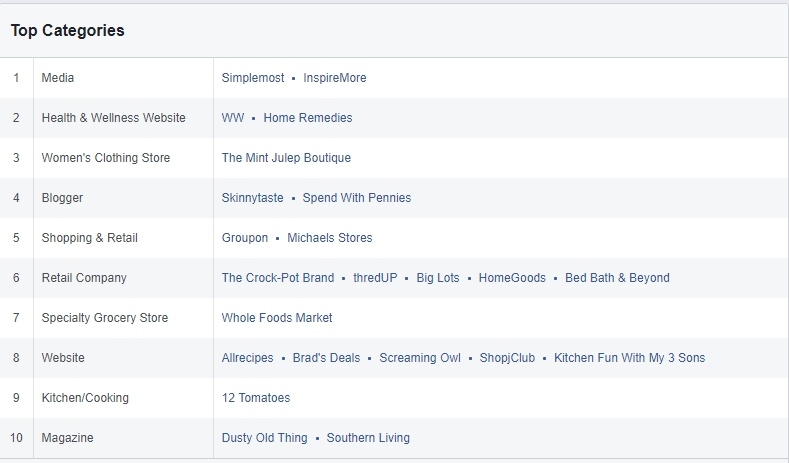Open Bed Bath & Beyond link
789x463 pixels.
(x=617, y=278)
